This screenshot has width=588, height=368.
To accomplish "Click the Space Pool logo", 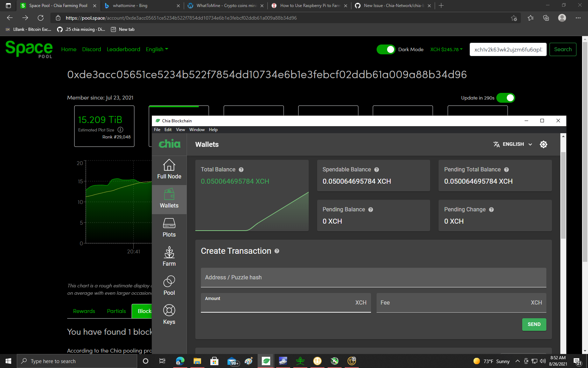I will 29,49.
